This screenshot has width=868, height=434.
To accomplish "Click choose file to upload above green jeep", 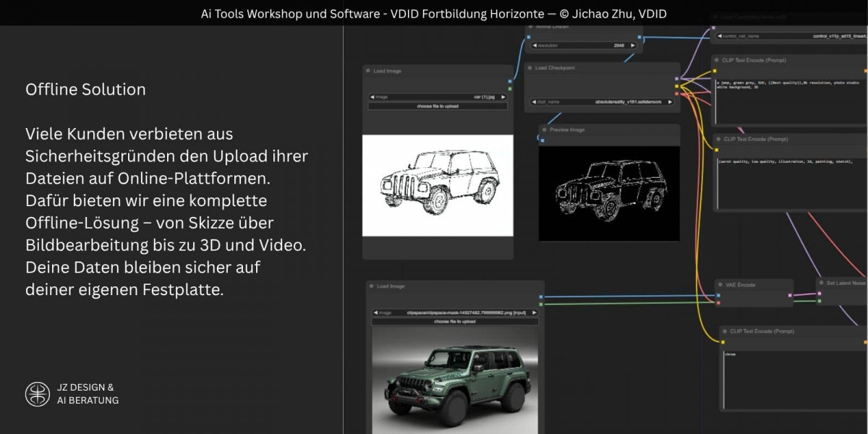I will click(x=454, y=321).
